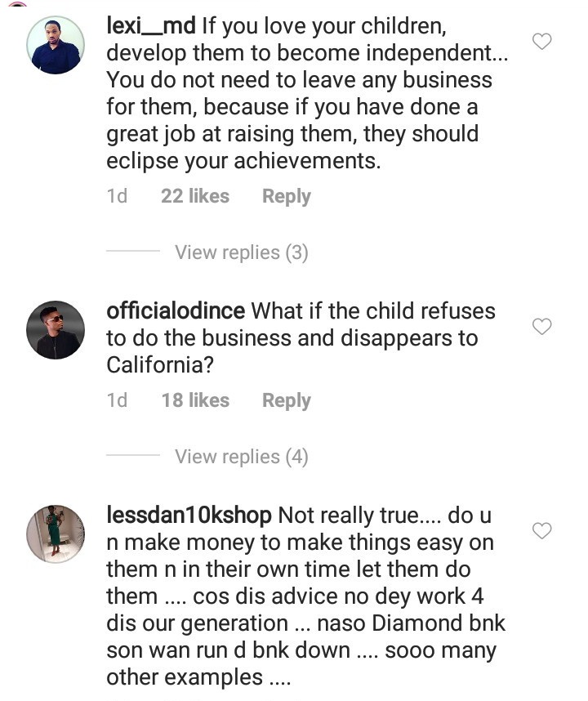588x701 pixels.
Task: Reply to the officialodince comment
Action: 286,400
